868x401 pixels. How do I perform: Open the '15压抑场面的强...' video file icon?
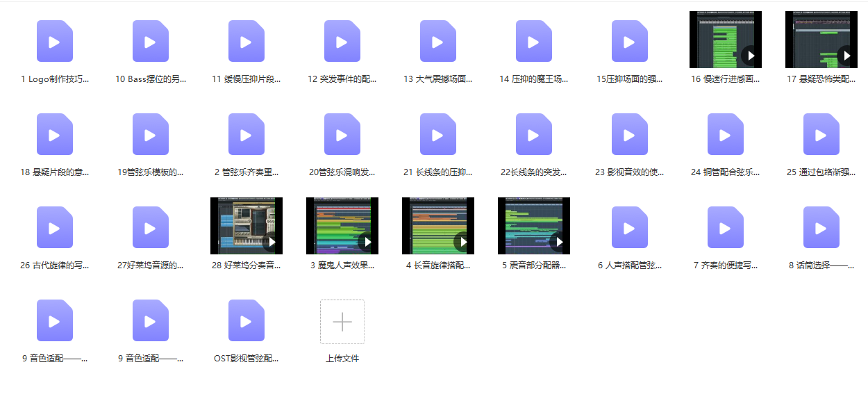click(630, 41)
